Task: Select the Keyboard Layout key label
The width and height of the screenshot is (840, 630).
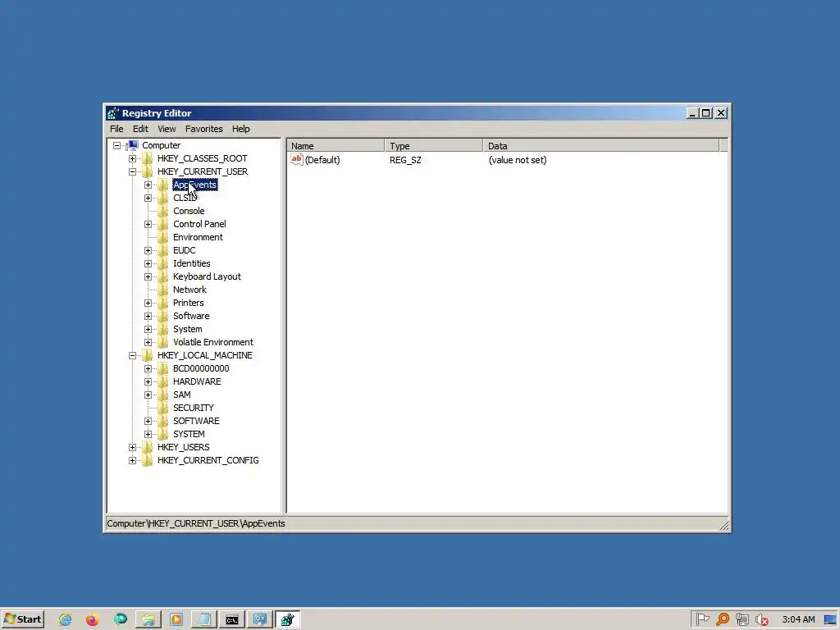Action: pyautogui.click(x=207, y=276)
